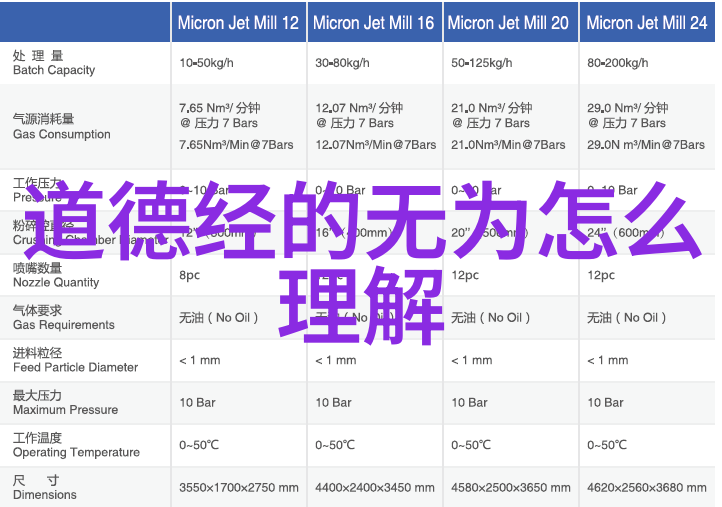Viewport: 722px width, 507px height.
Task: Select 10 Bar maximum pressure for Jet Mill 20
Action: tap(469, 402)
